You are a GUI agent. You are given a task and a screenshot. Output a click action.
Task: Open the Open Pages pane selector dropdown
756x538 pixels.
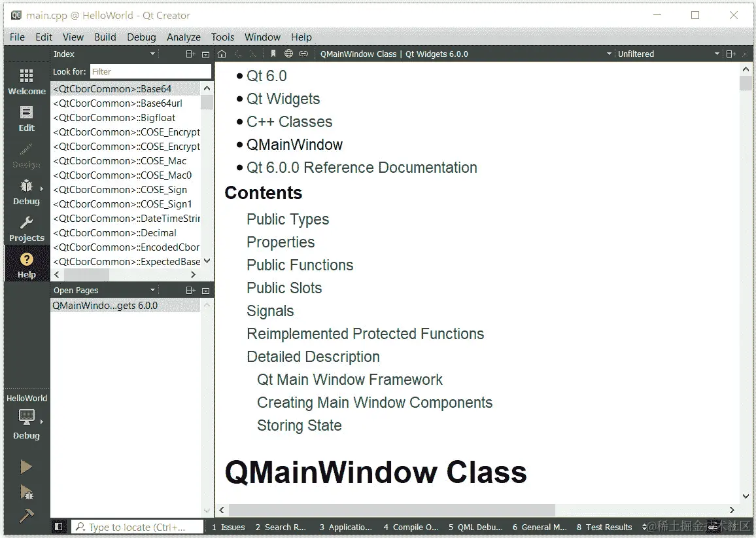coord(104,291)
